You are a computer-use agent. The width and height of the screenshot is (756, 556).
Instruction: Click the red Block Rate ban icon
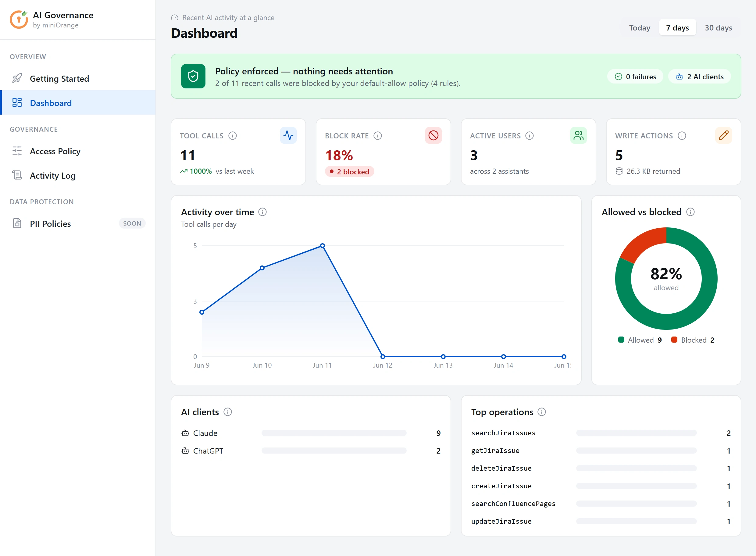coord(433,135)
